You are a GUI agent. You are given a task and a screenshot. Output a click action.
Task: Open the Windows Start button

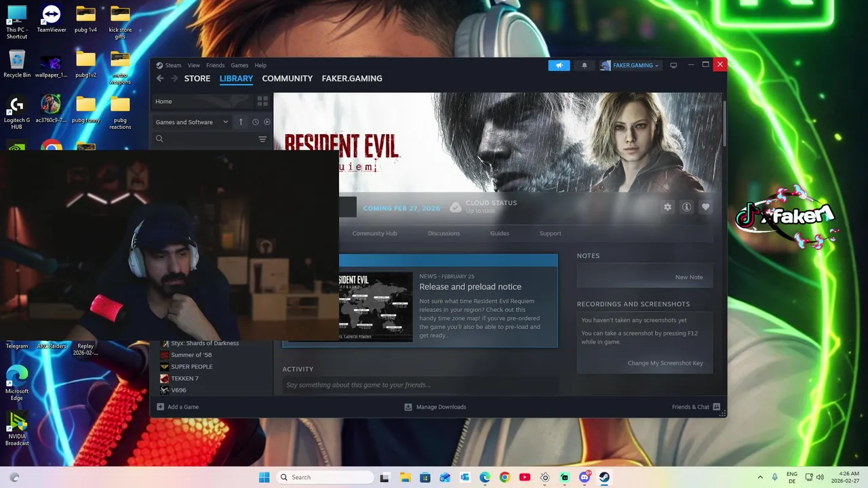click(x=264, y=477)
